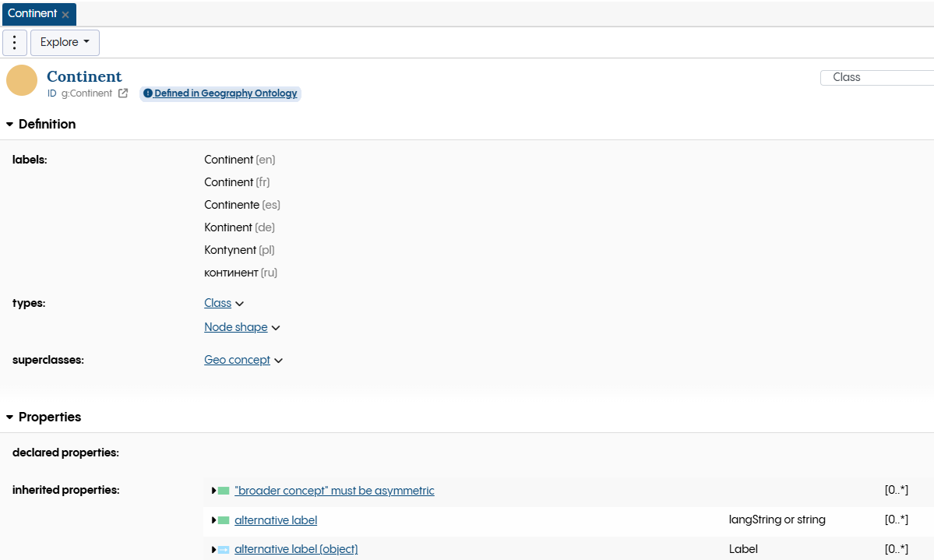Click the green property icon beside "alternative label"

click(224, 519)
